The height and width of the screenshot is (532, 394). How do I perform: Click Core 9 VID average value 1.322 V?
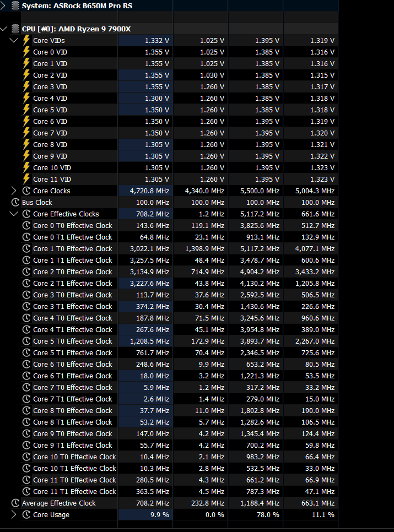(x=322, y=156)
